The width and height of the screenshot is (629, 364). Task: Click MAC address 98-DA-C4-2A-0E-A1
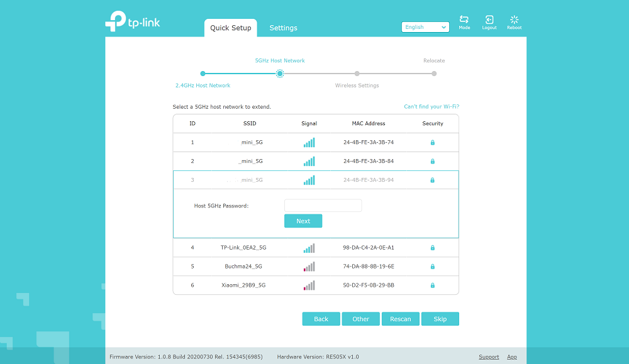368,248
